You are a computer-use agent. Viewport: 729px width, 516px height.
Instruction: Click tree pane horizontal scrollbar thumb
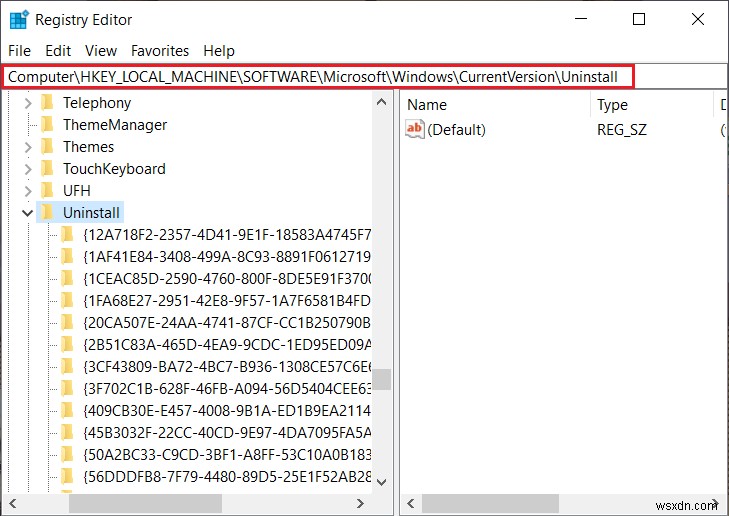[x=146, y=503]
